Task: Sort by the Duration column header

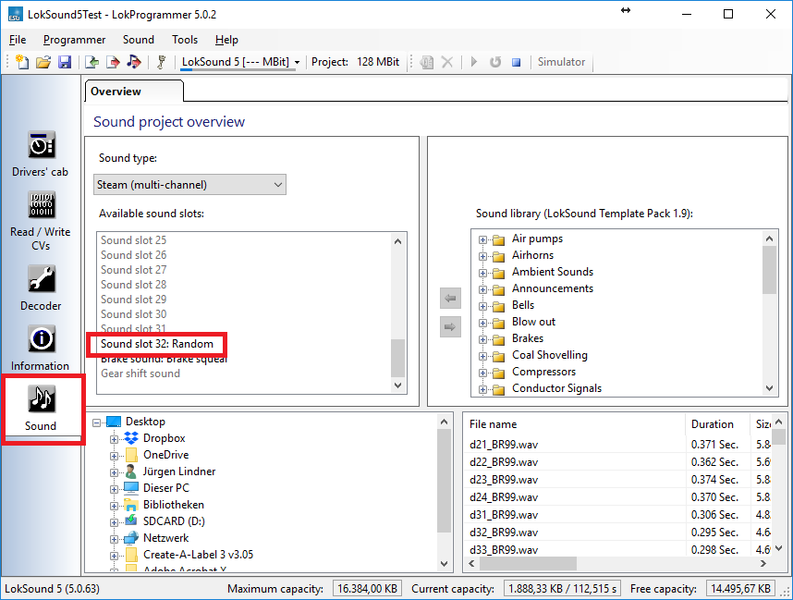Action: (x=718, y=424)
